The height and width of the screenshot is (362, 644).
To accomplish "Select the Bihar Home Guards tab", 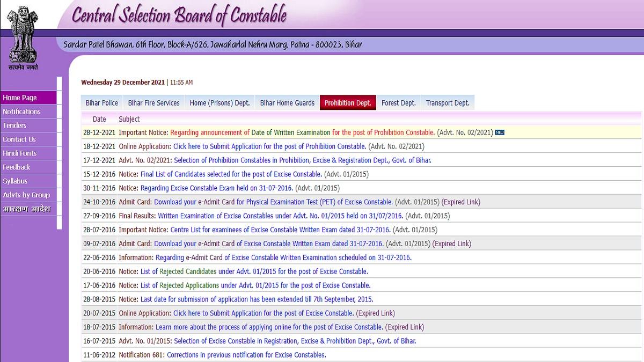I will click(287, 103).
